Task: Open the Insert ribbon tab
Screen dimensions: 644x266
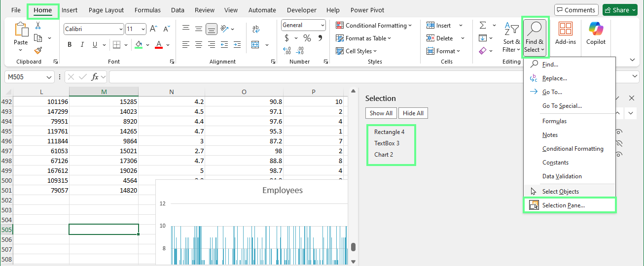Action: 70,10
